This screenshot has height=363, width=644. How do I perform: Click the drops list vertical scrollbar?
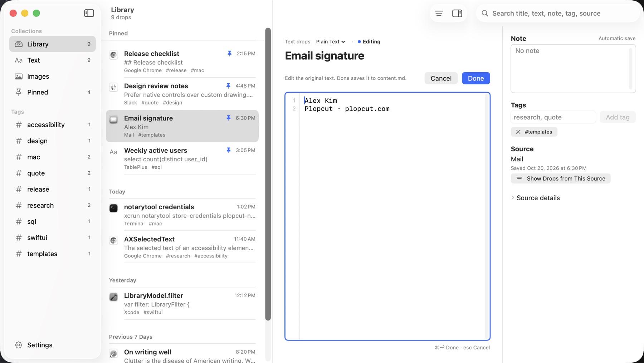pyautogui.click(x=268, y=174)
